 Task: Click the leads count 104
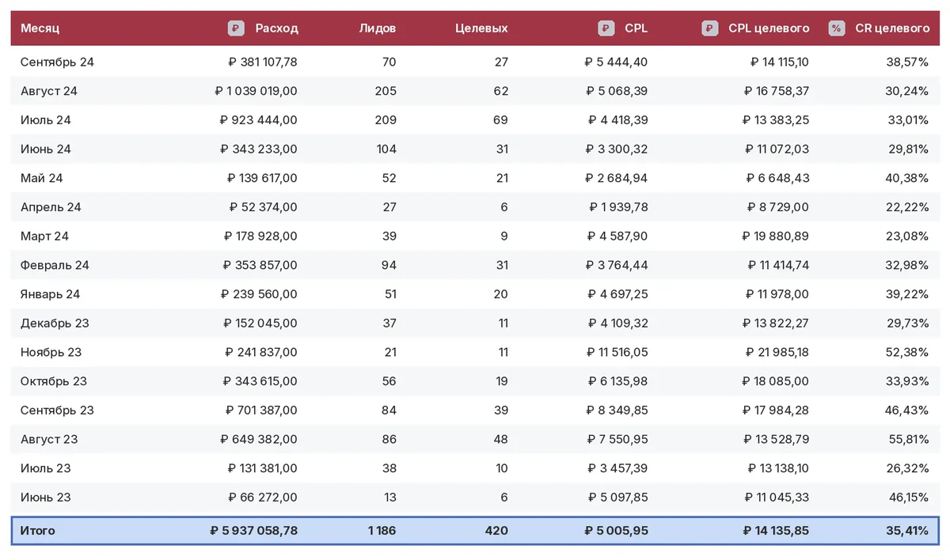pyautogui.click(x=386, y=149)
